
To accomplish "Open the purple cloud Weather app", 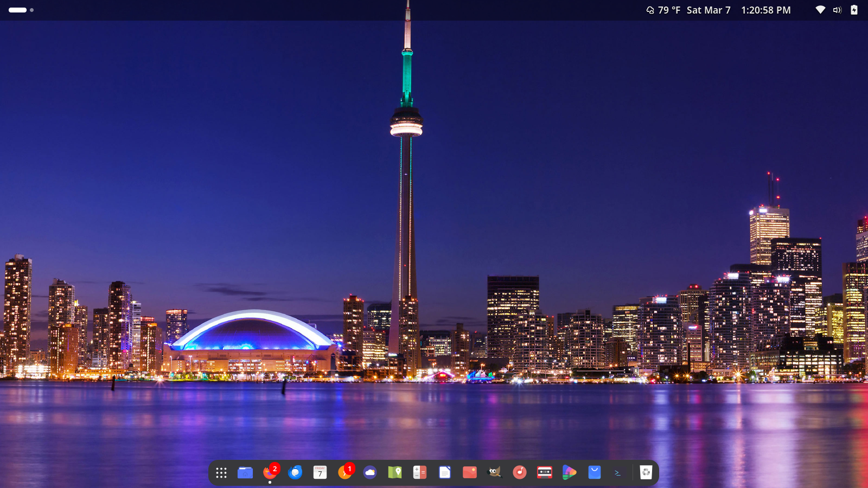I will coord(370,473).
